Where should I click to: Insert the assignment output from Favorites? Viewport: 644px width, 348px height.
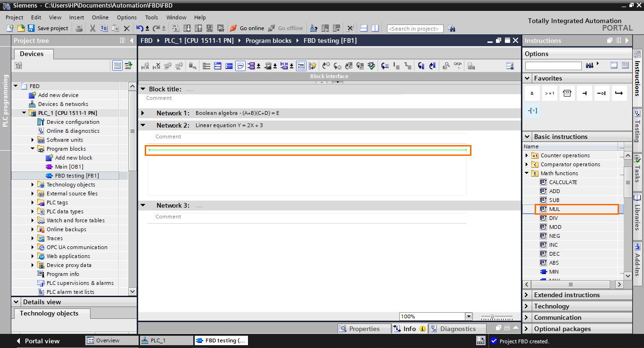point(533,110)
